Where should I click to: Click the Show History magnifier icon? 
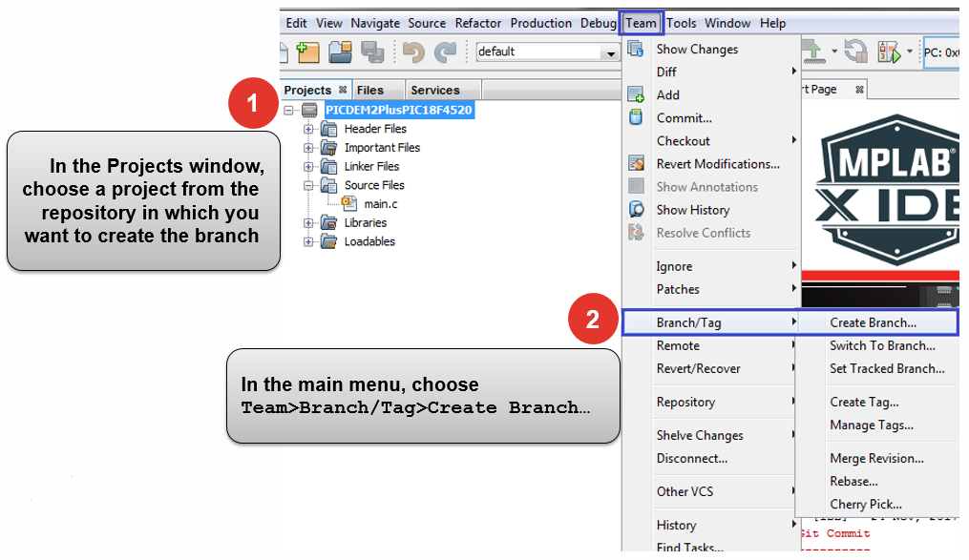[x=636, y=209]
